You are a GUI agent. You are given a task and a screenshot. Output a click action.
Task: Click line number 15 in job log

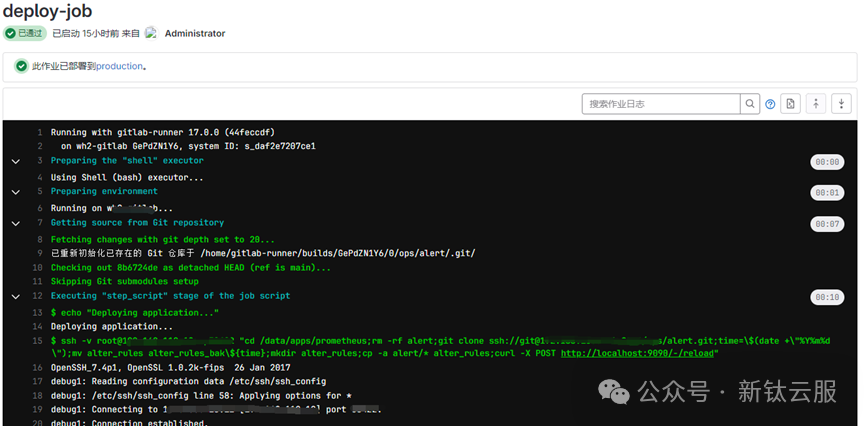point(37,341)
